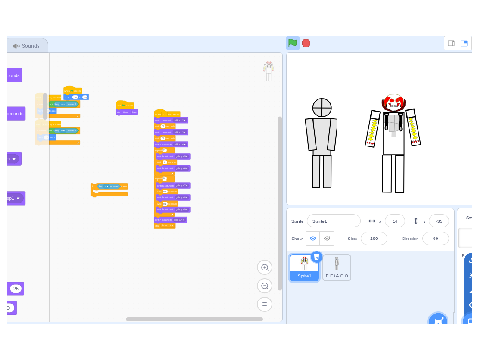Image resolution: width=480 pixels, height=360 pixels.
Task: Click the sprite x position field
Action: [x=395, y=221]
